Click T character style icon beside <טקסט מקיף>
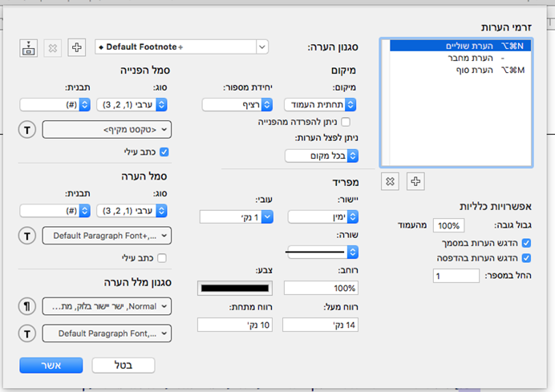 point(27,130)
